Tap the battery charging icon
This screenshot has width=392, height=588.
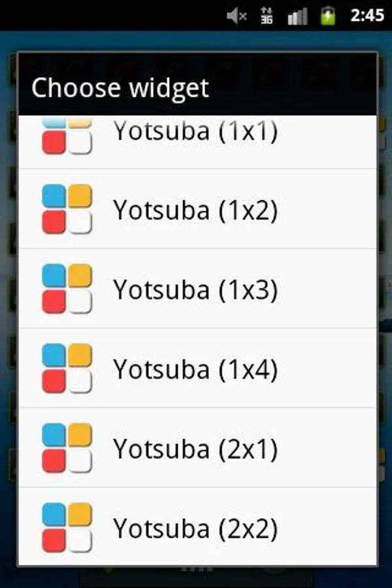point(327,16)
